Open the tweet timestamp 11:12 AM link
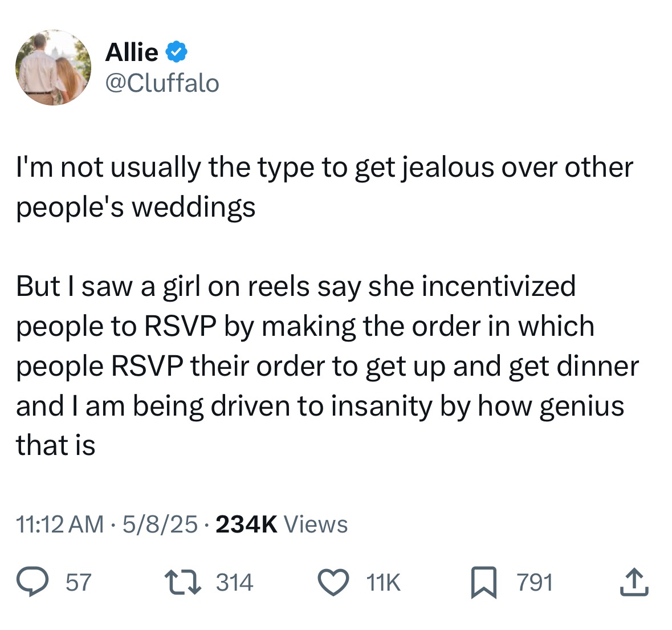The height and width of the screenshot is (630, 672). point(59,523)
